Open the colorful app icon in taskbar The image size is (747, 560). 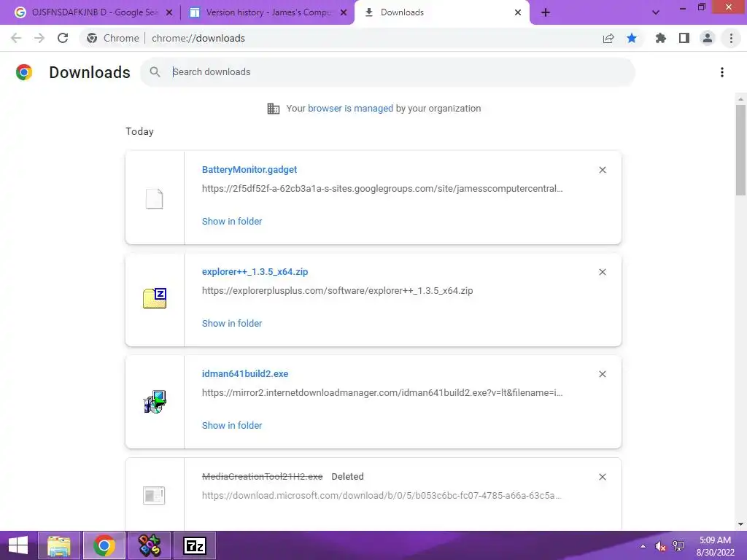[150, 545]
